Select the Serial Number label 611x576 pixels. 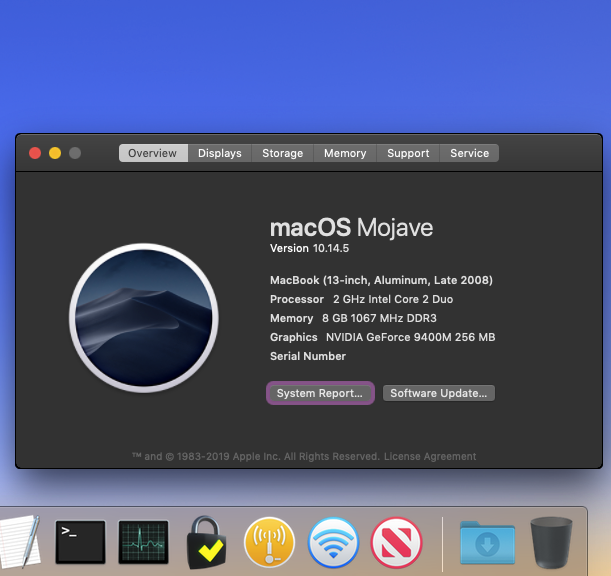(x=308, y=356)
